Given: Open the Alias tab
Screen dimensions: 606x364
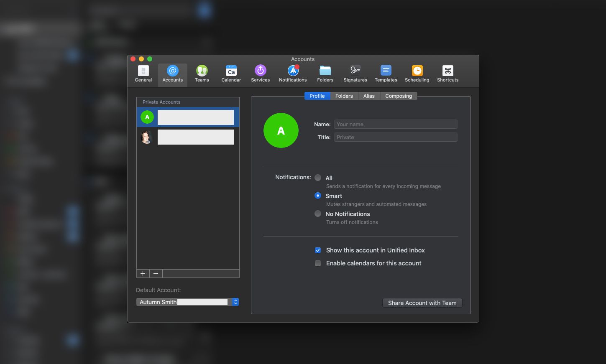Looking at the screenshot, I should (369, 96).
